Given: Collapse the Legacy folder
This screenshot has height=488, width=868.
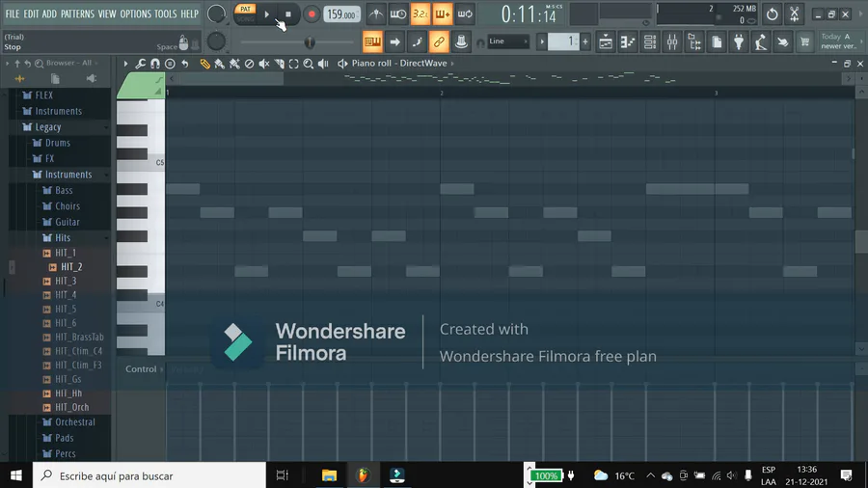Looking at the screenshot, I should click(x=47, y=127).
